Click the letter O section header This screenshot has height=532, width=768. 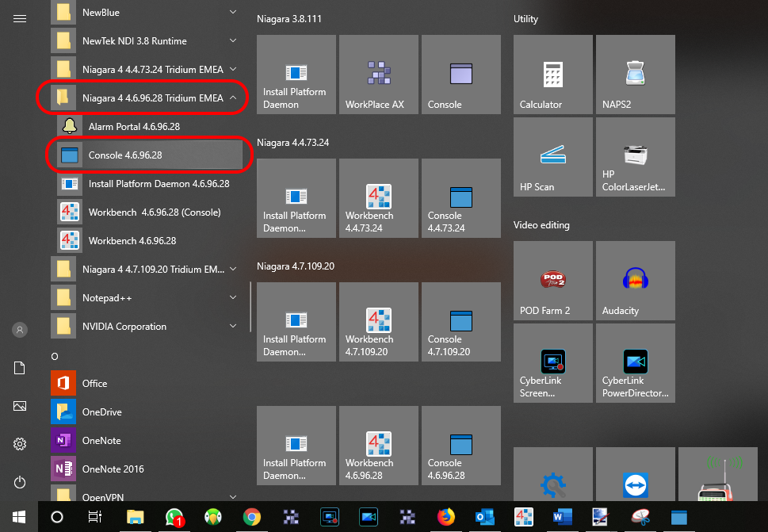tap(54, 356)
